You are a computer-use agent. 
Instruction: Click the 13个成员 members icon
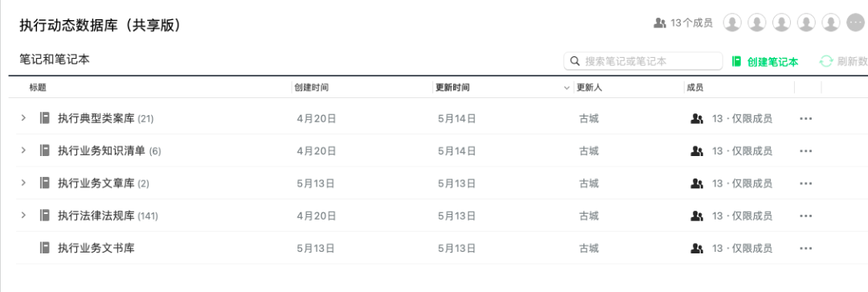click(x=659, y=23)
